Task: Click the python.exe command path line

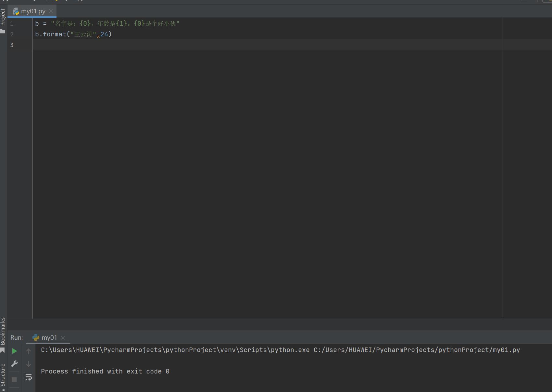Action: pos(281,350)
